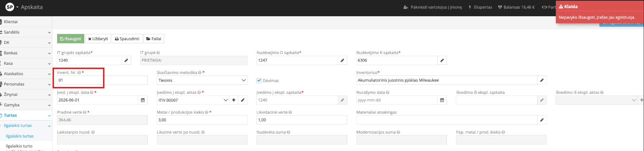644x151 pixels.
Task: Open Ekspertas in top bar
Action: (480, 7)
